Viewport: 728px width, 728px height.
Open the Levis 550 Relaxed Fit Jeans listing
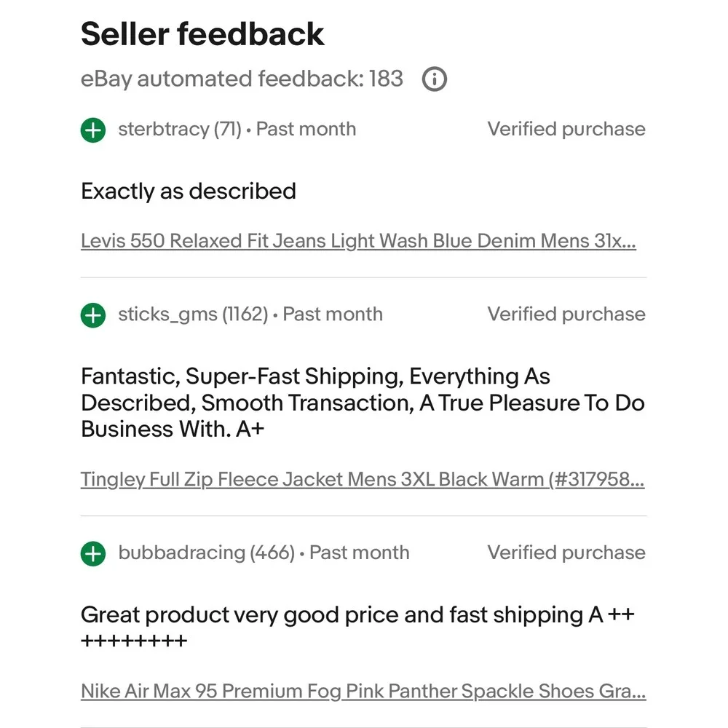tap(358, 241)
